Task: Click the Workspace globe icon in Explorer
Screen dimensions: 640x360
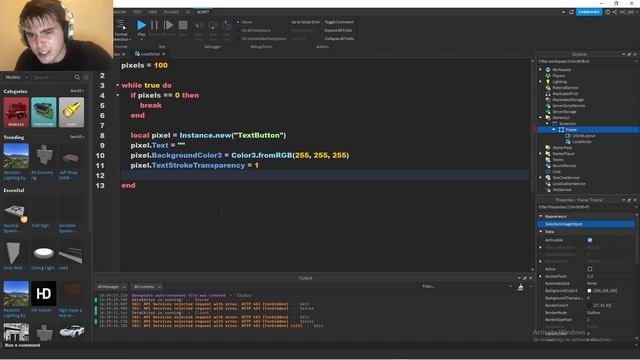Action: point(548,70)
